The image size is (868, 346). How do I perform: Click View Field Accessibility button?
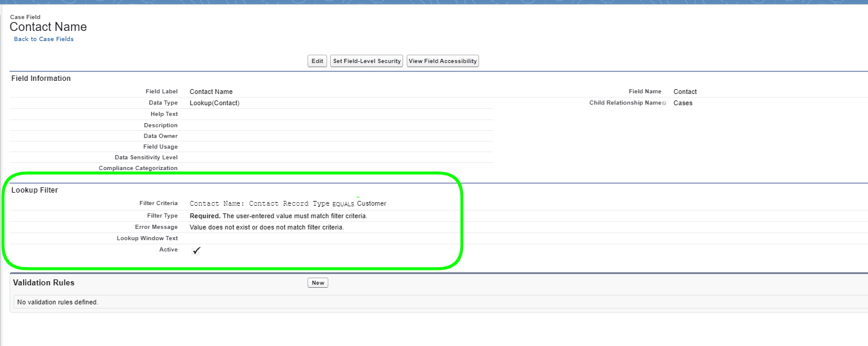(442, 61)
